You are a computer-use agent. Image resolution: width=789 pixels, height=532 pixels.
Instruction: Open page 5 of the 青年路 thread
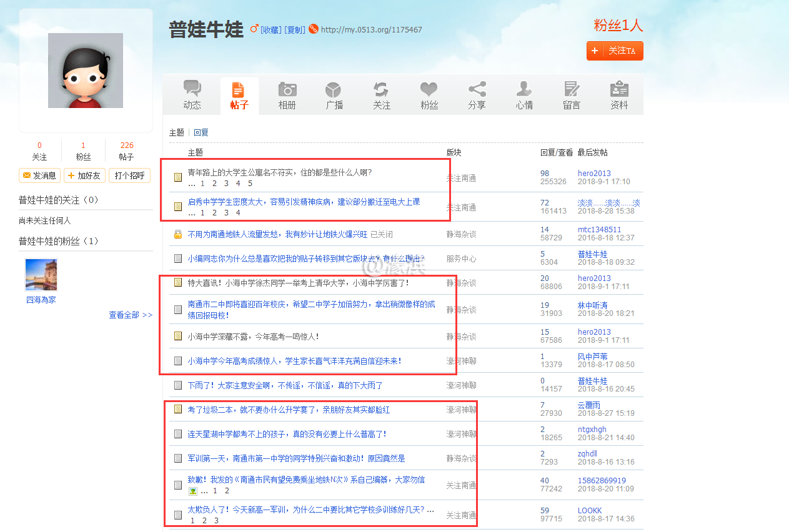[250, 184]
